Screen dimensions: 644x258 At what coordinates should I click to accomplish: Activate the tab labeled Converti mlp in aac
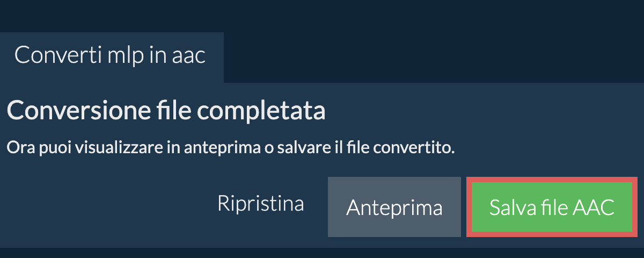click(111, 56)
